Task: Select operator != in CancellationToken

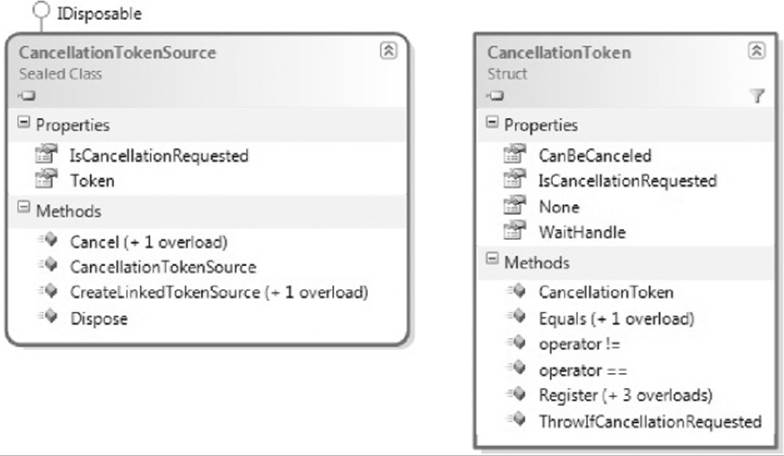Action: point(579,344)
